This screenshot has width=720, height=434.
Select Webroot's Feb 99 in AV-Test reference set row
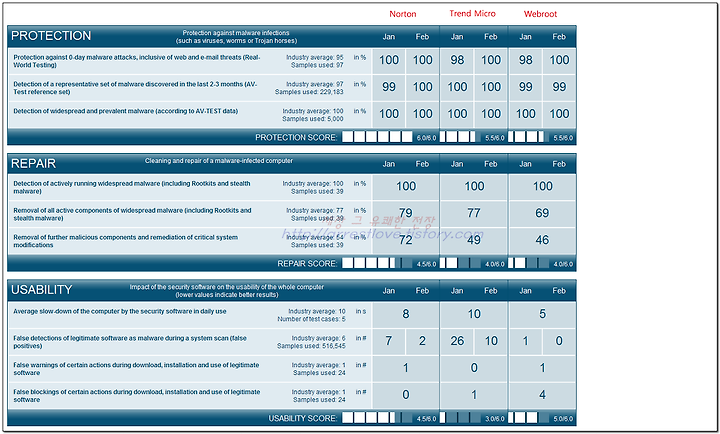(559, 87)
